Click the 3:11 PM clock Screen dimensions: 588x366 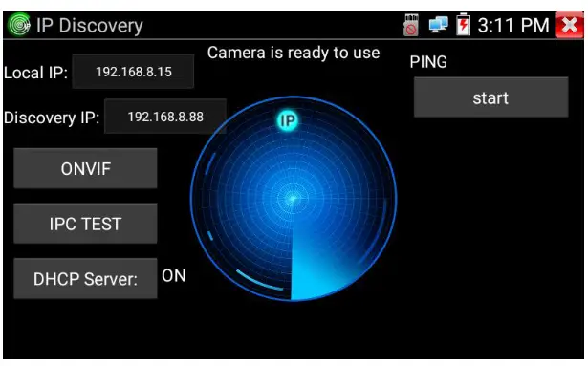tap(513, 26)
